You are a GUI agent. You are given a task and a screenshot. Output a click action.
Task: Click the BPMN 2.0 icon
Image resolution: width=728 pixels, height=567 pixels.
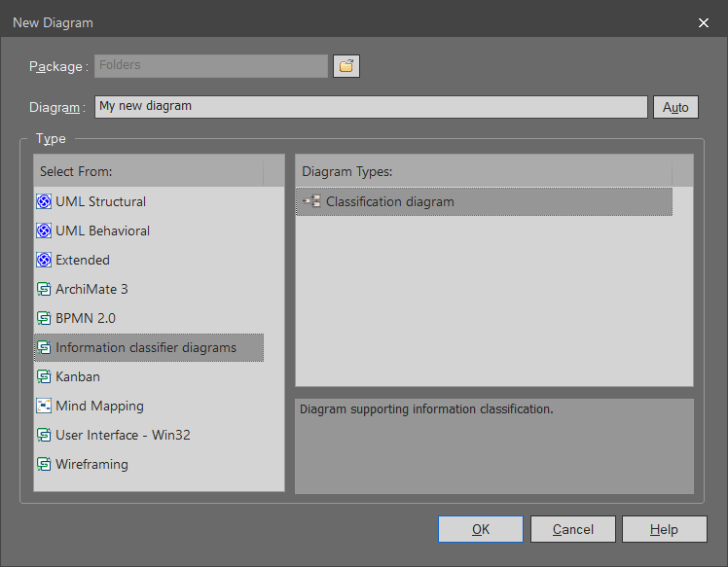coord(44,319)
